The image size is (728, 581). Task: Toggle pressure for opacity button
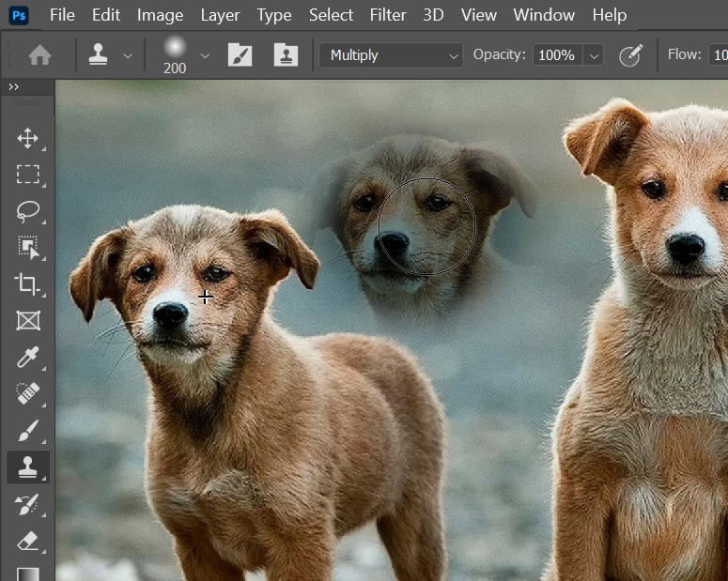coord(631,55)
